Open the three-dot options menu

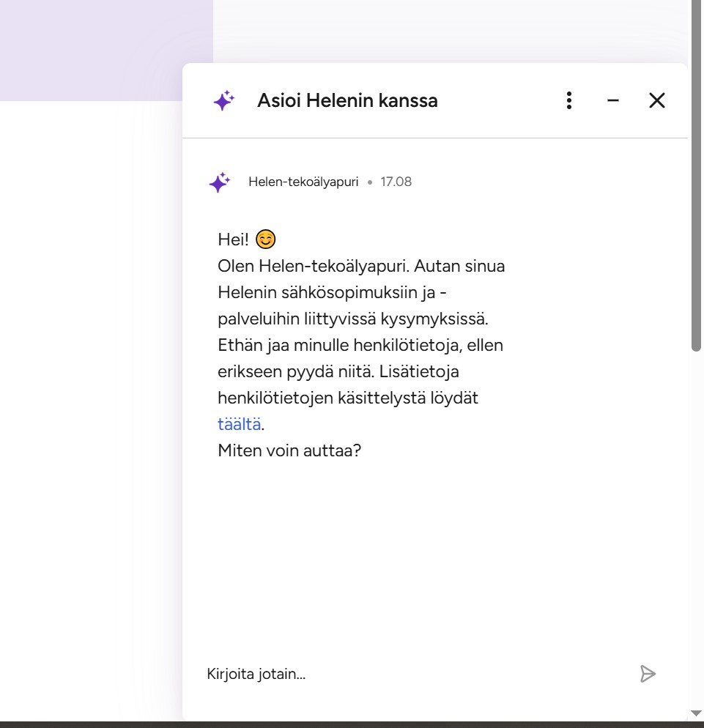[568, 100]
